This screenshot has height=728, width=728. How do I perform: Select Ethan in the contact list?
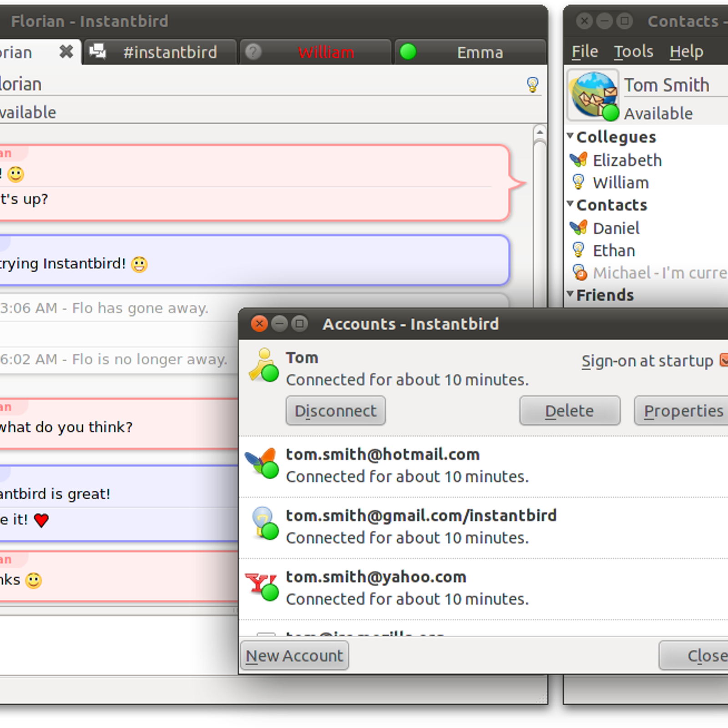[647, 250]
